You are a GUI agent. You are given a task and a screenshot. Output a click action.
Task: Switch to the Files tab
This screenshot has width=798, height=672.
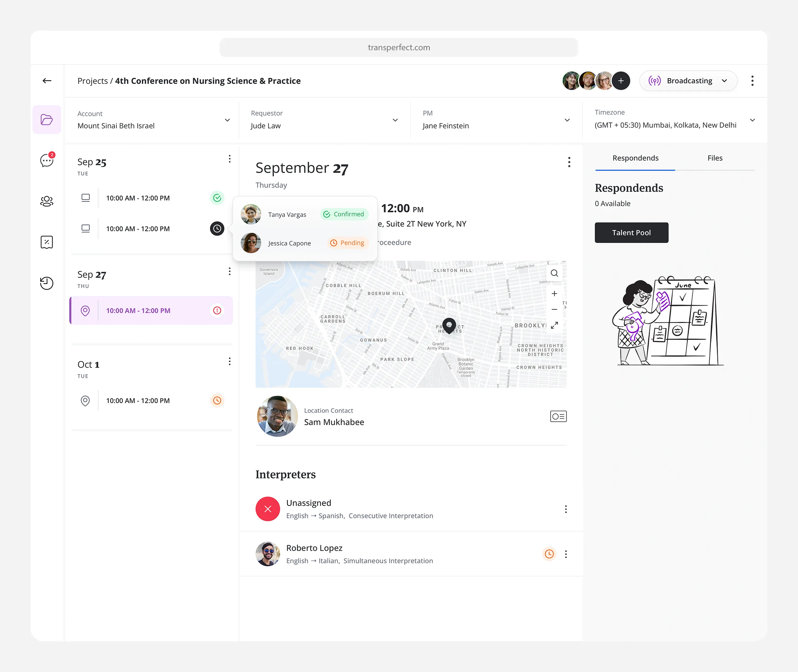coord(715,158)
